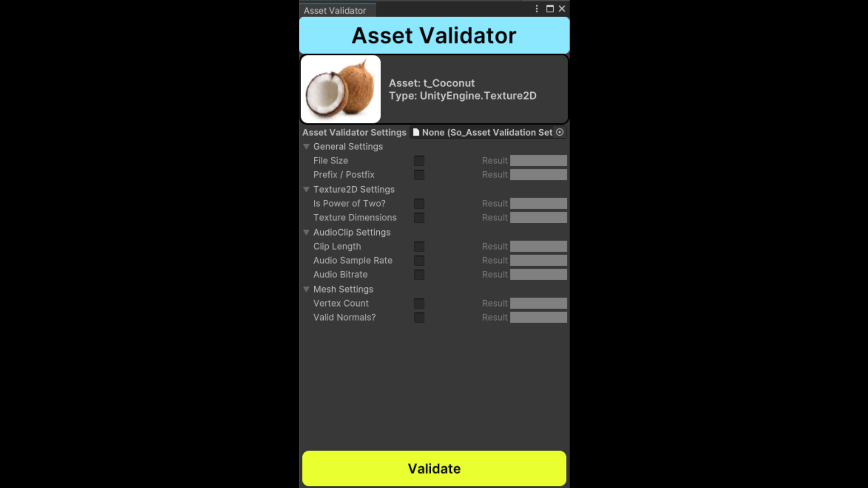Collapse the General Settings section
Image resolution: width=868 pixels, height=488 pixels.
point(306,146)
